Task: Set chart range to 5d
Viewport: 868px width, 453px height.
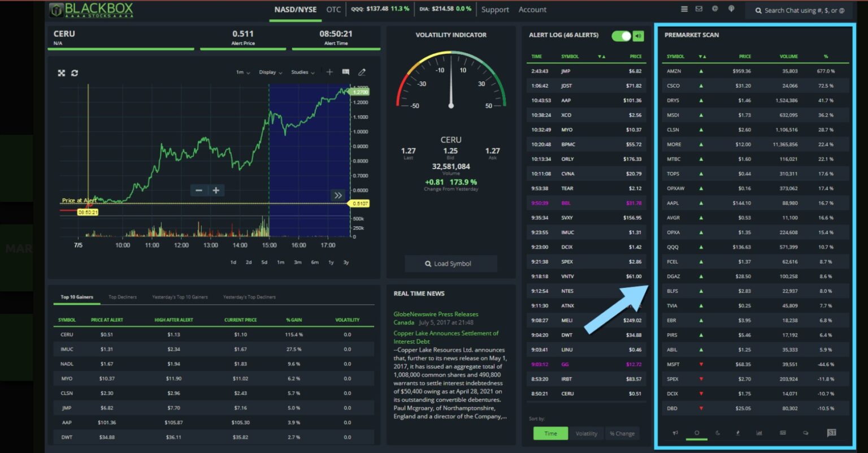Action: coord(264,262)
